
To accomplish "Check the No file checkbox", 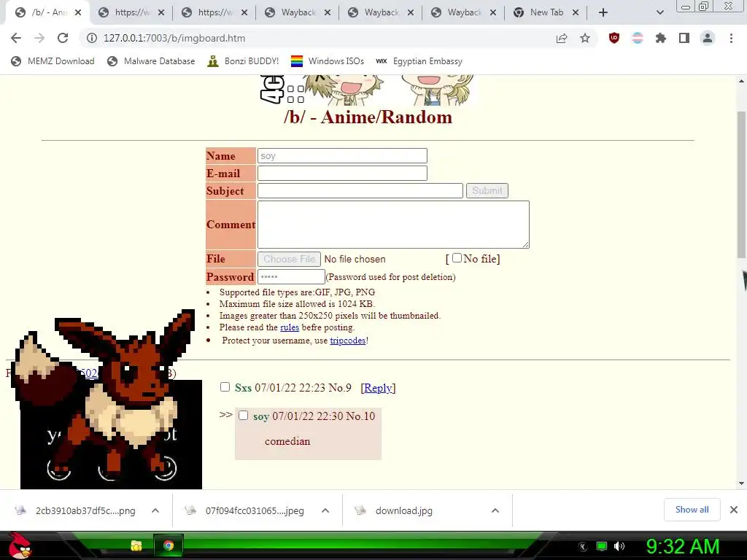I will click(457, 258).
